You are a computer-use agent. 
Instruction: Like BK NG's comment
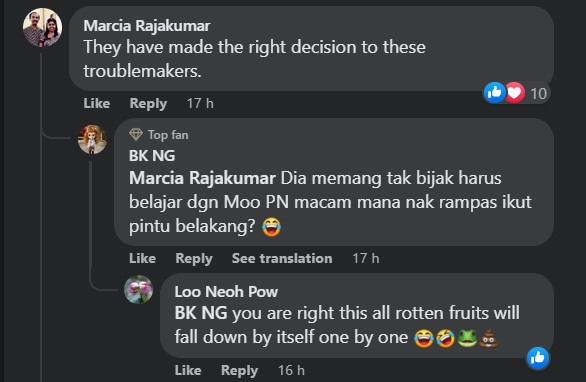click(x=142, y=258)
